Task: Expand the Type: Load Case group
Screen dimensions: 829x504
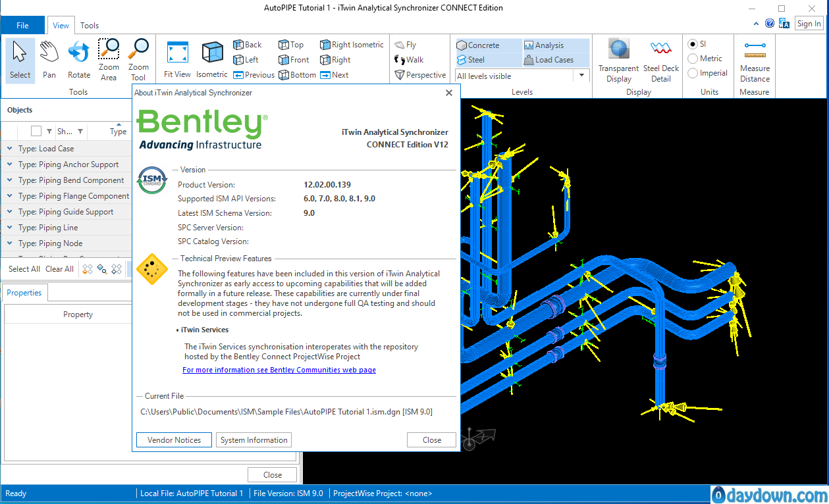Action: coord(10,149)
